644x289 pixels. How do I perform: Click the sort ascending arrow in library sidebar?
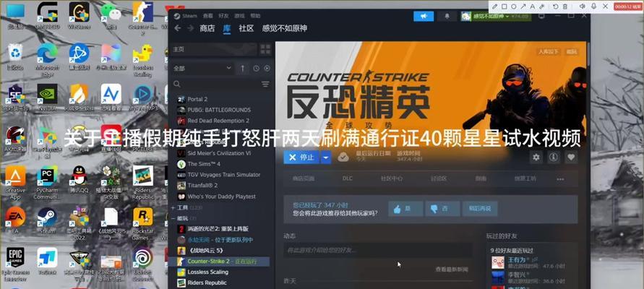[x=242, y=69]
